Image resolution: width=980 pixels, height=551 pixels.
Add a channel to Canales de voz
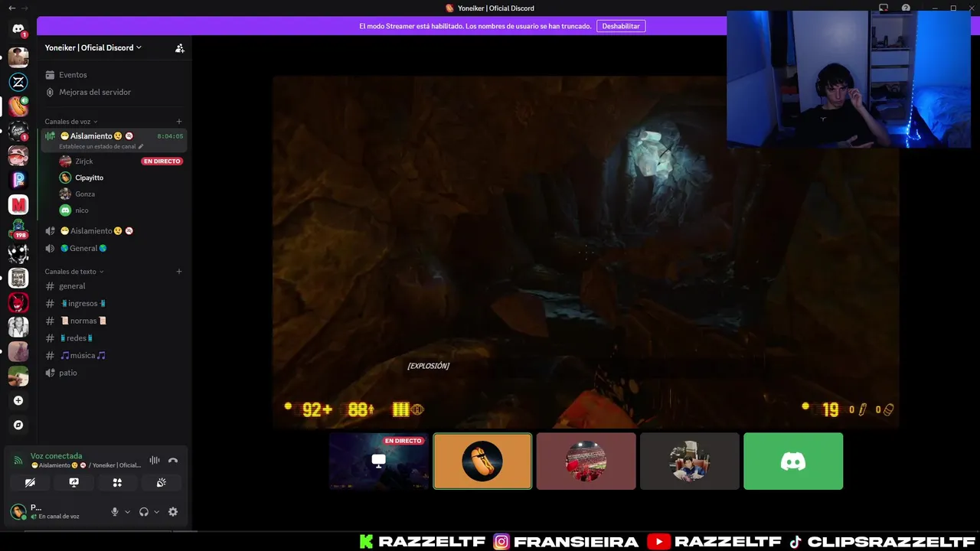point(179,122)
